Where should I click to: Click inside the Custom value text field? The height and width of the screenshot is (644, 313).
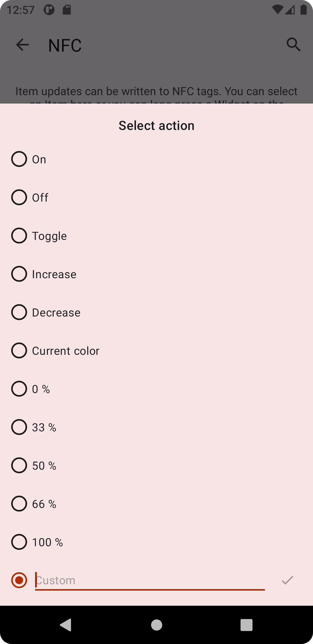[150, 580]
